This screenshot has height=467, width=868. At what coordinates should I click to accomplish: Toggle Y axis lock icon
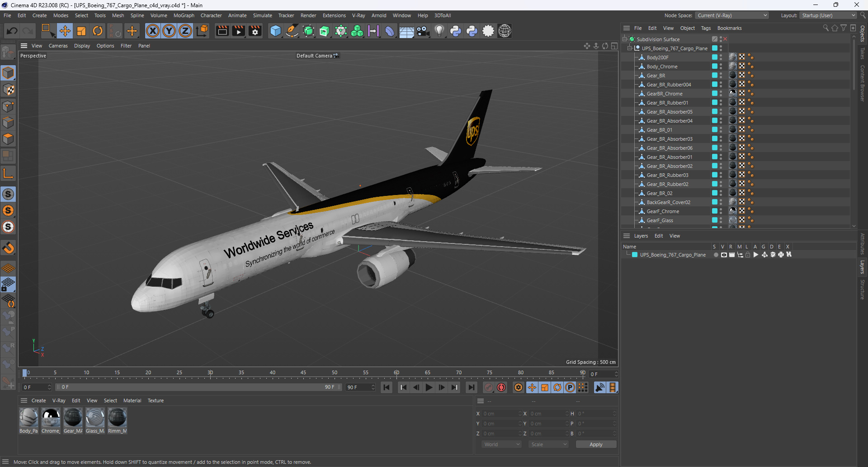pos(169,31)
